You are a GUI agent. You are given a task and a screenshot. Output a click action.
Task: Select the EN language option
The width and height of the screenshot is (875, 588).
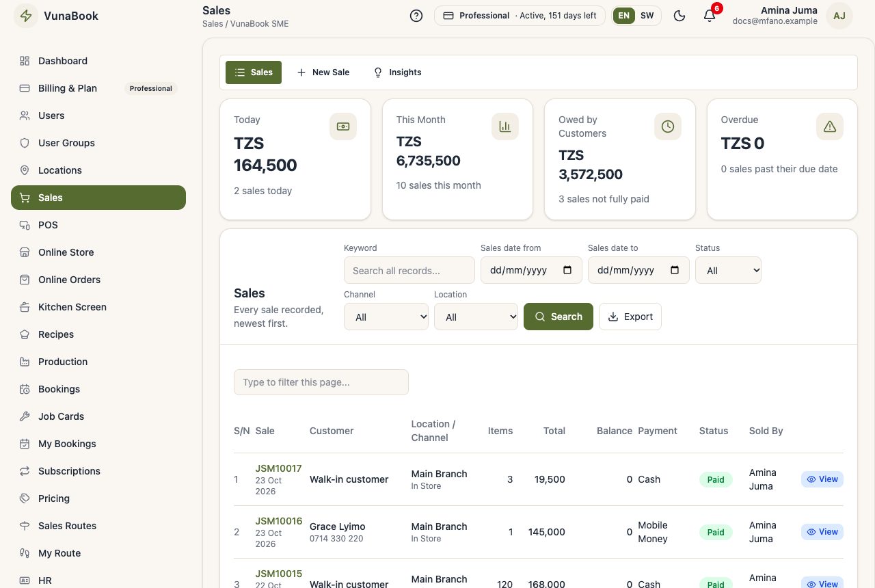click(624, 16)
